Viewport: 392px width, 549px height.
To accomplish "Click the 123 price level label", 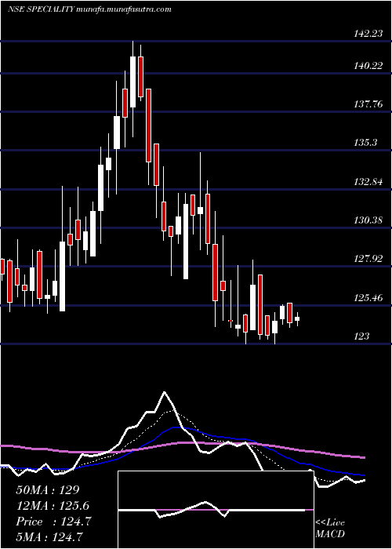I will pyautogui.click(x=360, y=336).
